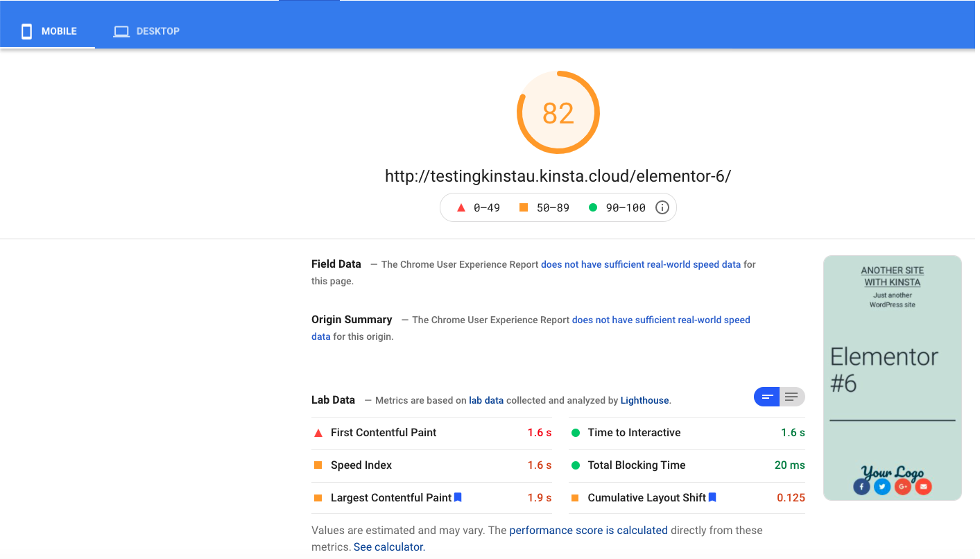
Task: Click red triangle beside First Contentful Paint
Action: tap(318, 433)
